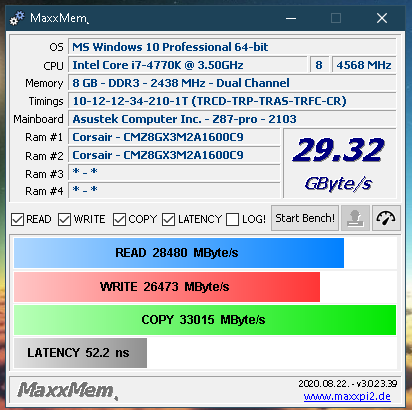Screen dimensions: 412x410
Task: Uncheck the READ checkbox
Action: (x=17, y=219)
